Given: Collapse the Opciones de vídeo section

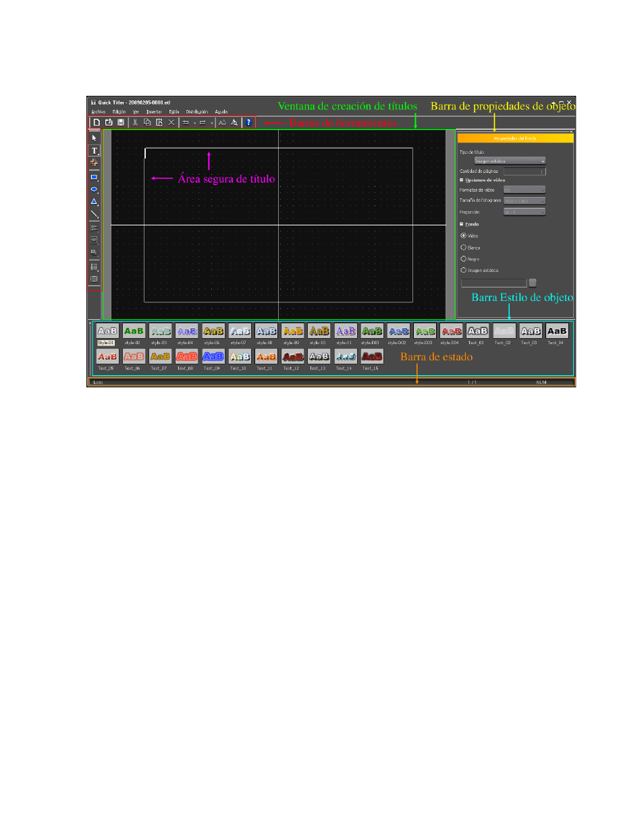Looking at the screenshot, I should pyautogui.click(x=462, y=180).
